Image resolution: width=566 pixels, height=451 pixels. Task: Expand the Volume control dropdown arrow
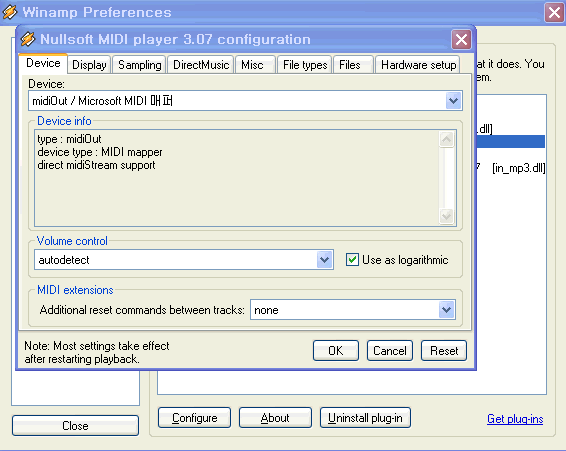click(x=325, y=260)
